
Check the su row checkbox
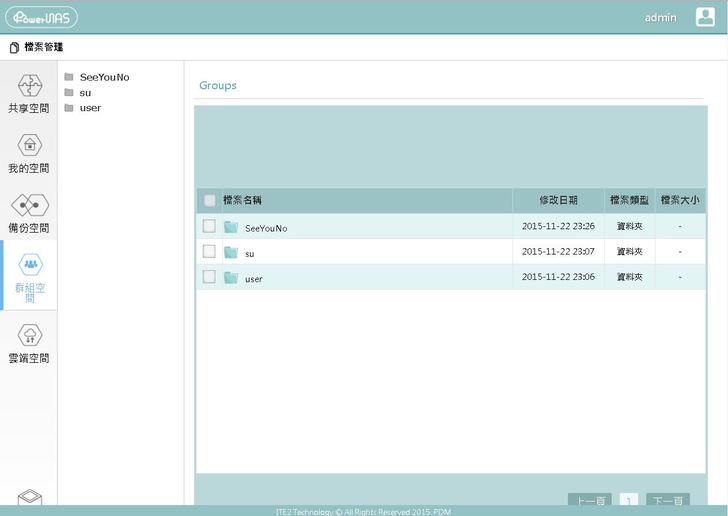click(209, 252)
